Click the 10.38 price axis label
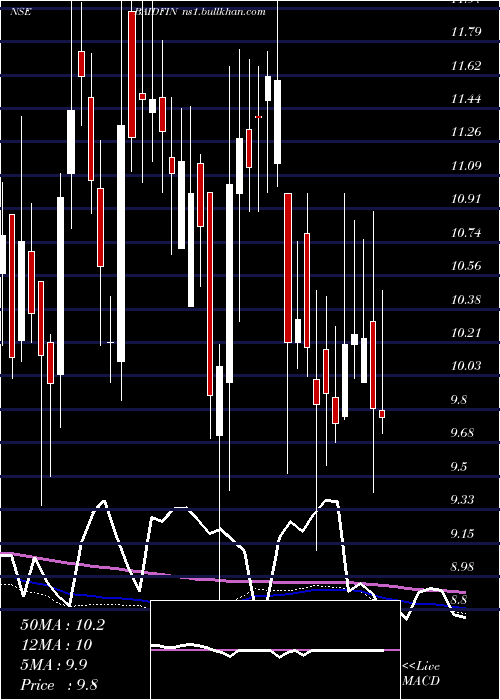500x700 pixels. [x=466, y=299]
